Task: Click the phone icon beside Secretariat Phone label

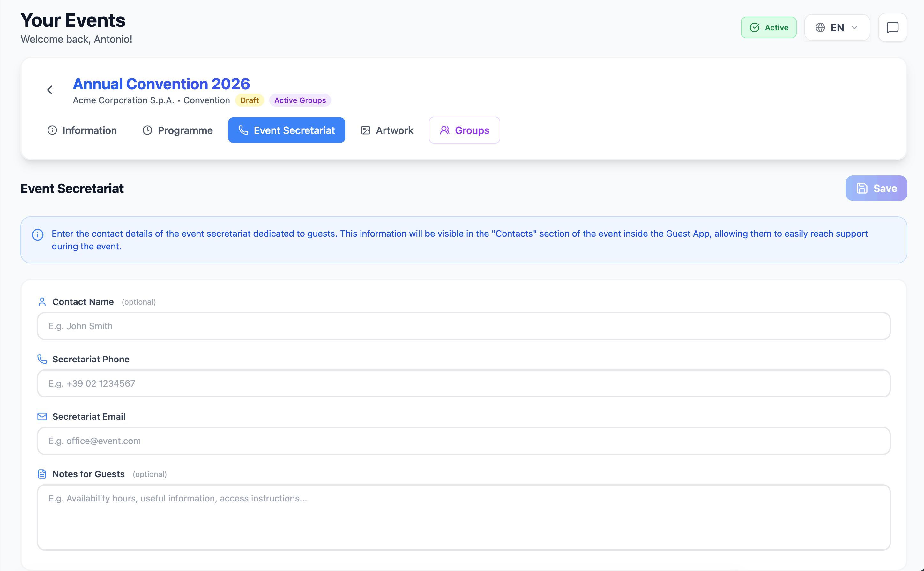Action: 42,359
